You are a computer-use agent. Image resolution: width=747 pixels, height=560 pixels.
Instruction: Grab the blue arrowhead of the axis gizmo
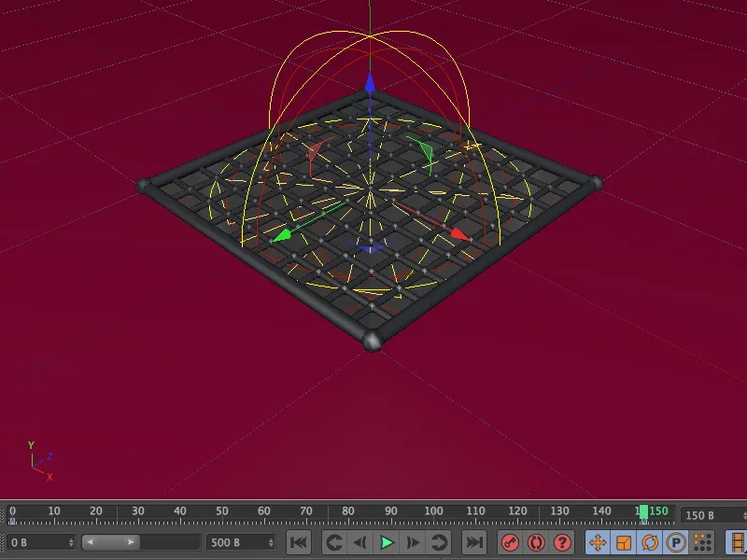click(370, 82)
